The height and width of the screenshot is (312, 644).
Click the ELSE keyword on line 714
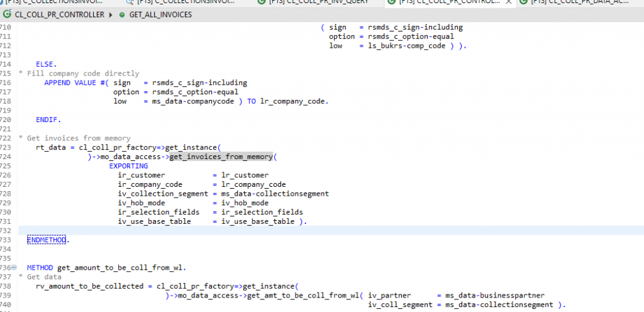coord(47,64)
